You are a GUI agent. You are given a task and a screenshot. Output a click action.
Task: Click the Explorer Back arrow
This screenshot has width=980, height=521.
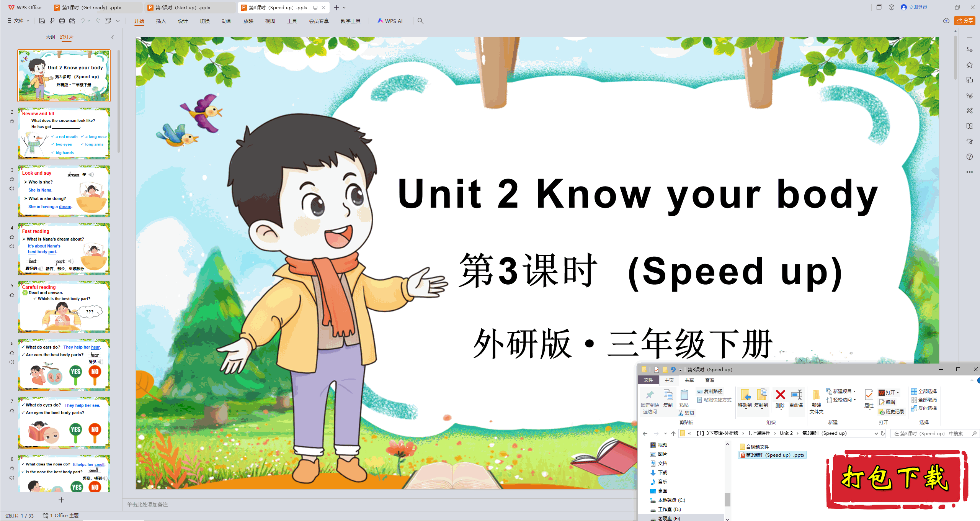(645, 433)
